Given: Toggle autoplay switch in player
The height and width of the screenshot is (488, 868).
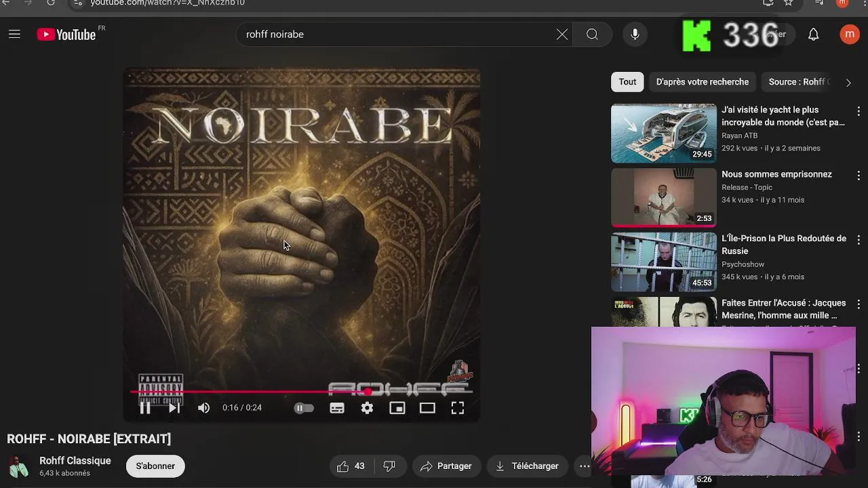Looking at the screenshot, I should (304, 408).
